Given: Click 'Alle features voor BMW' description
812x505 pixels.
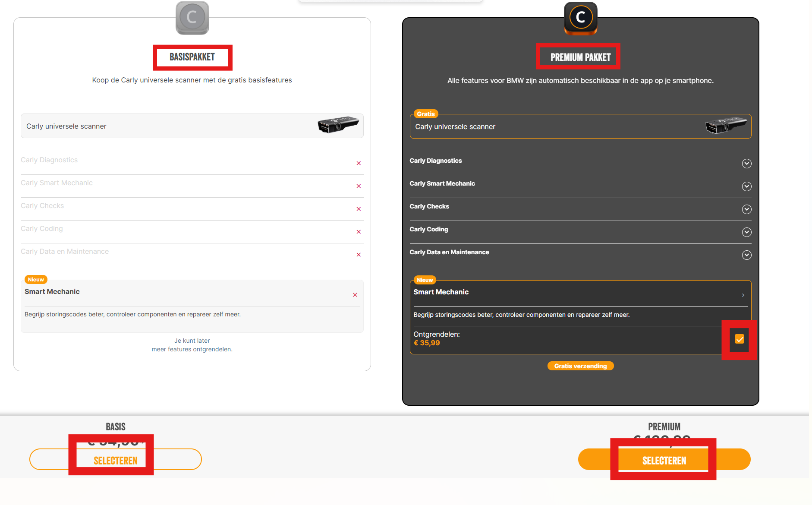Looking at the screenshot, I should [581, 81].
